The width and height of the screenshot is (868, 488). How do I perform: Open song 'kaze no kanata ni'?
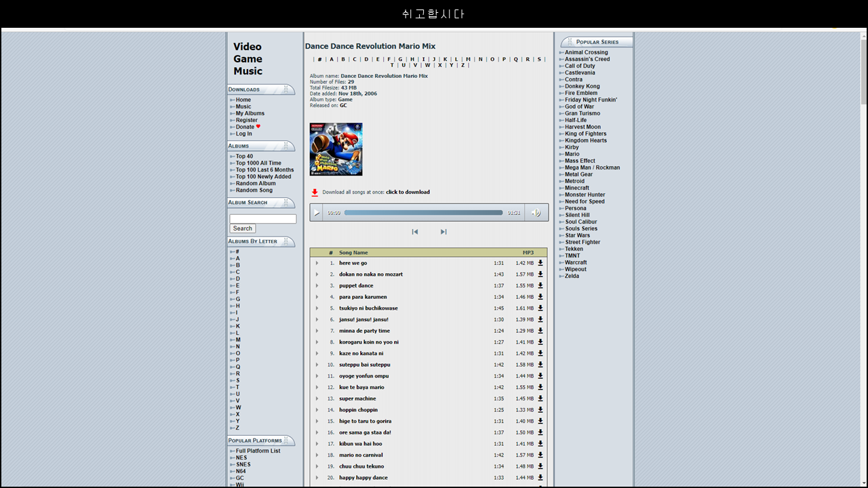click(361, 354)
